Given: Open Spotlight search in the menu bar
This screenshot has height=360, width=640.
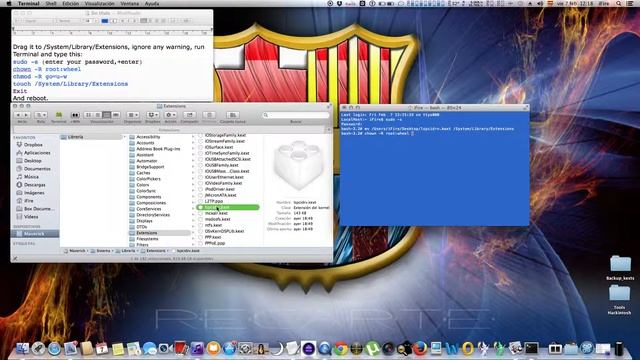Looking at the screenshot, I should 619,3.
